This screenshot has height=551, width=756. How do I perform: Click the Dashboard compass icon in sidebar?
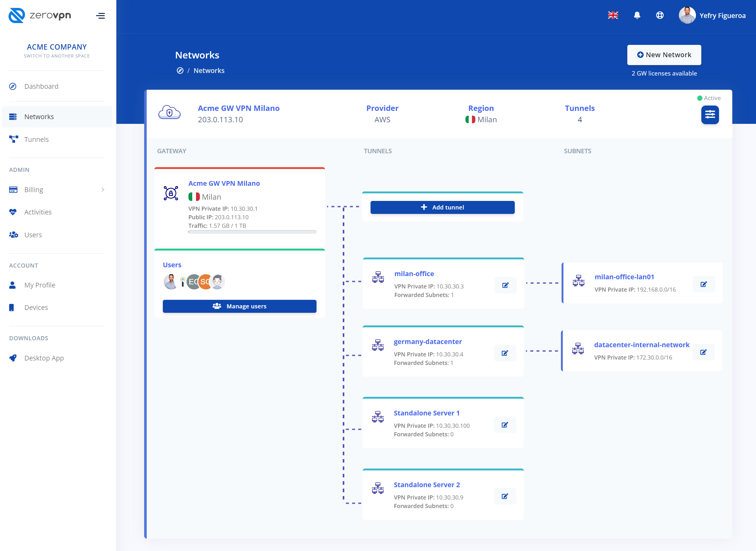click(x=13, y=86)
